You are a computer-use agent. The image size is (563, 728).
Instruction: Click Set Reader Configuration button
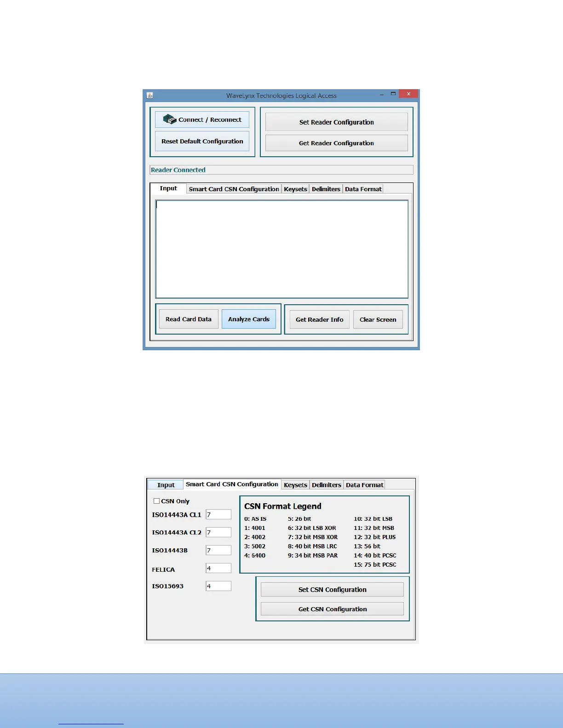tap(336, 122)
